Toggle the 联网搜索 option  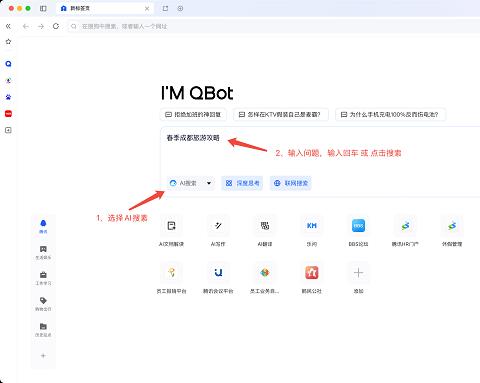[x=291, y=183]
